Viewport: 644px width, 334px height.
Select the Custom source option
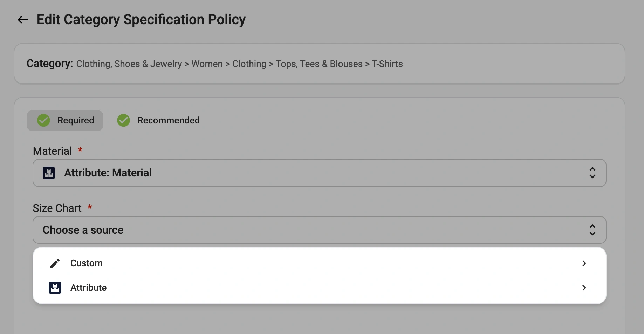[87, 263]
